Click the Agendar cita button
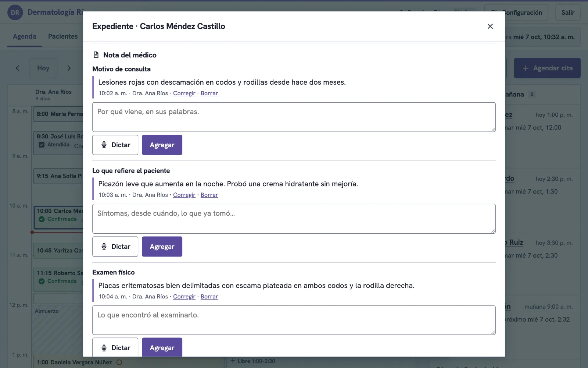This screenshot has height=368, width=588. click(x=547, y=68)
